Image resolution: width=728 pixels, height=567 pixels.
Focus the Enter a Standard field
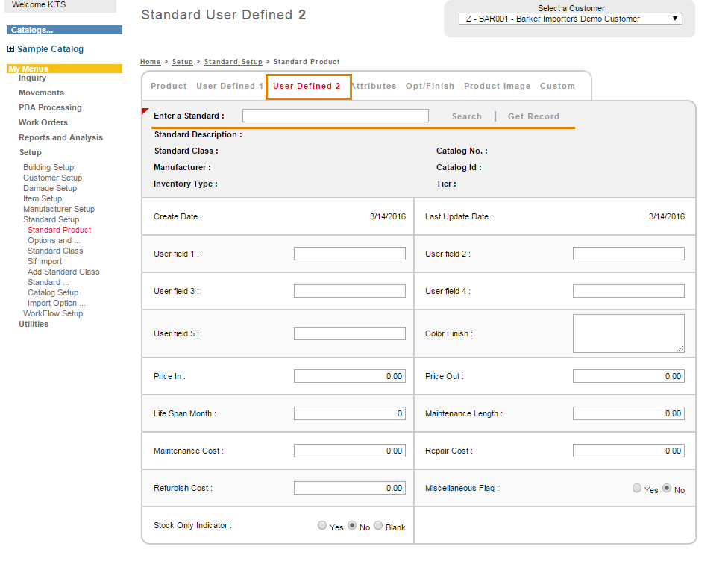335,116
